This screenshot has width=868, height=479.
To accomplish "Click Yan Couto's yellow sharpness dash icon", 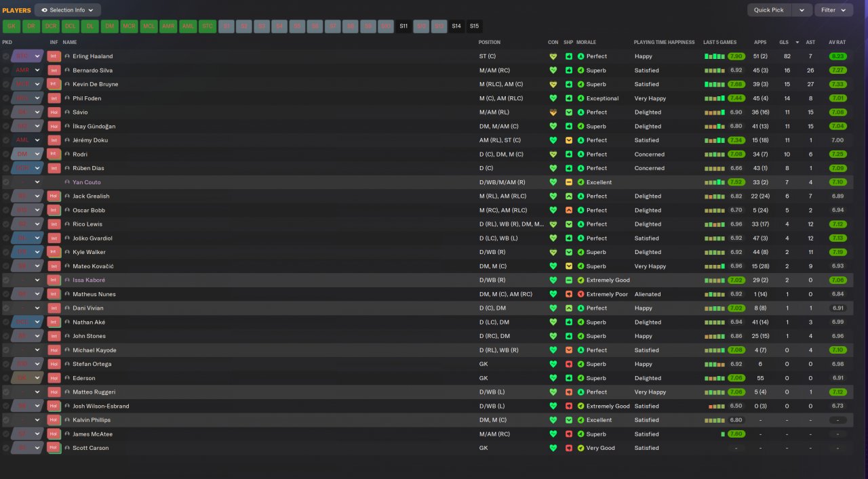I will point(569,182).
